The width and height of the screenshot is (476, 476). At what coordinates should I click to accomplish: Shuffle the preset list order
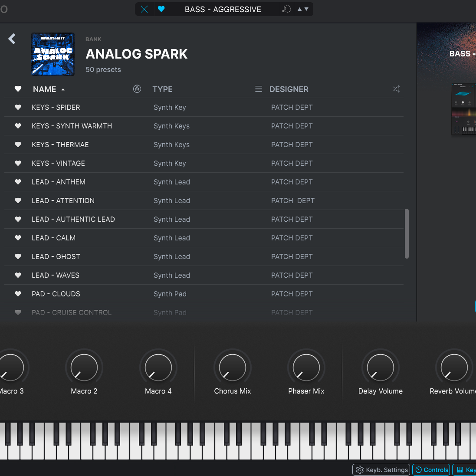396,89
